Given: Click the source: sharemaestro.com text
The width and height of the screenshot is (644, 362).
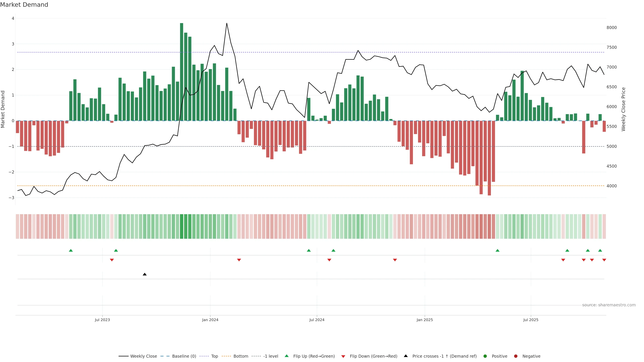Looking at the screenshot, I should click(x=609, y=305).
